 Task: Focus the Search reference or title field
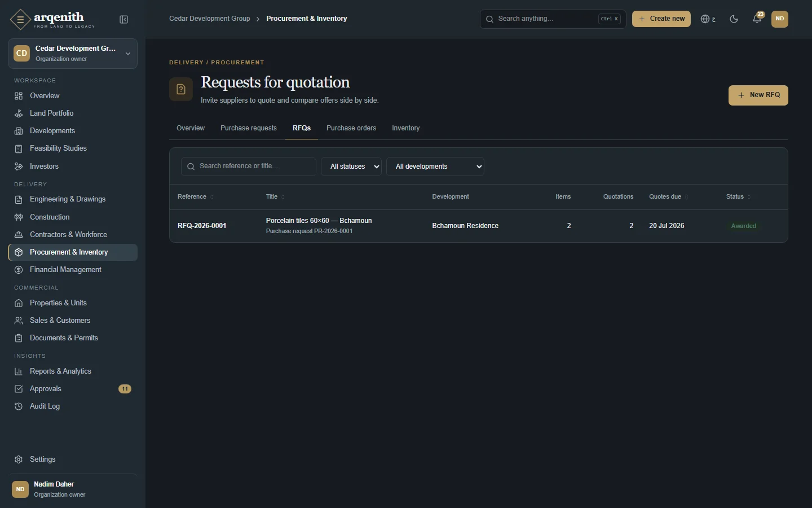(249, 167)
